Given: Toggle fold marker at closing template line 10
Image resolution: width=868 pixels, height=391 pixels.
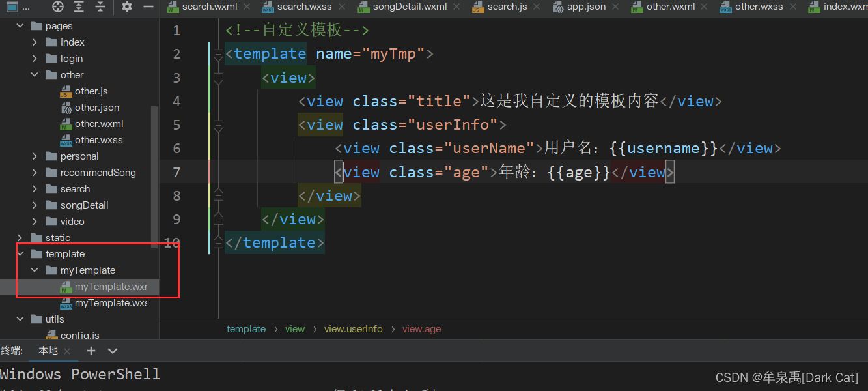Looking at the screenshot, I should click(x=218, y=242).
